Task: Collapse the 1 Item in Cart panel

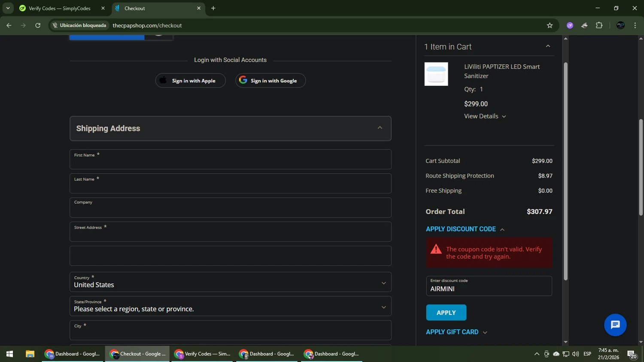Action: coord(548,46)
